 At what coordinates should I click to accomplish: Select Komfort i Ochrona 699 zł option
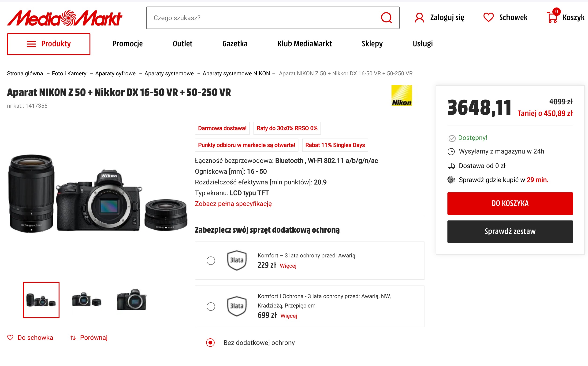[211, 307]
